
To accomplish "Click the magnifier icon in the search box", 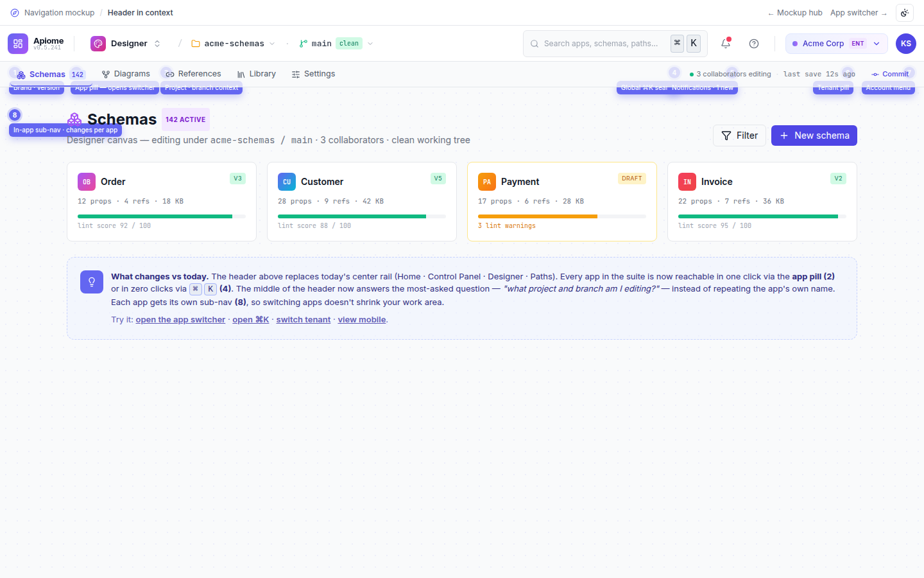I will [x=535, y=44].
